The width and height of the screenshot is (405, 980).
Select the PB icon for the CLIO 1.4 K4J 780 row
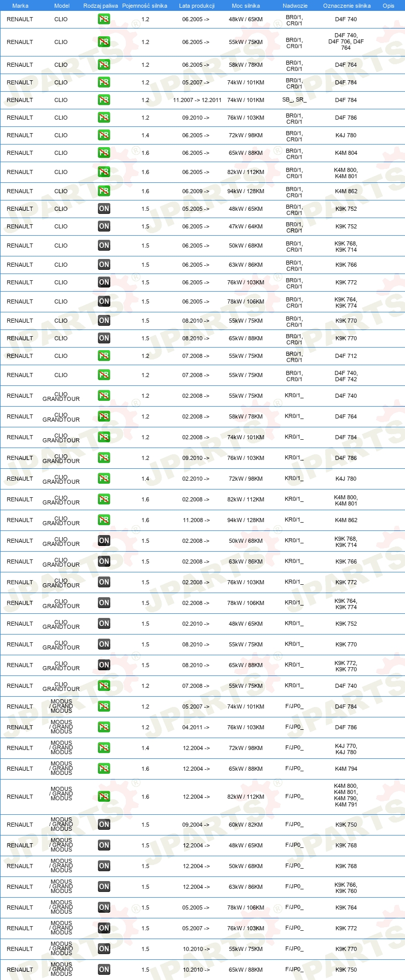(x=104, y=135)
